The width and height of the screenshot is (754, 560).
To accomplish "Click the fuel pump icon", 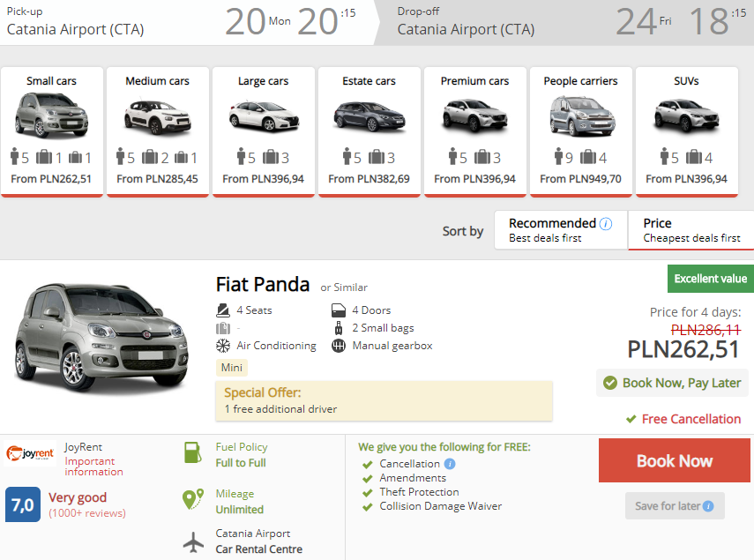I will [x=193, y=452].
